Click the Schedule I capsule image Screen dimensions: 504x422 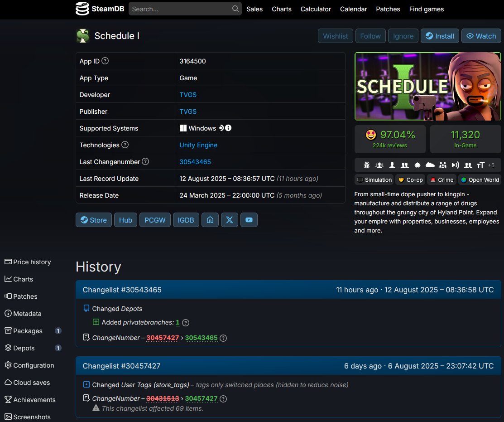[427, 87]
